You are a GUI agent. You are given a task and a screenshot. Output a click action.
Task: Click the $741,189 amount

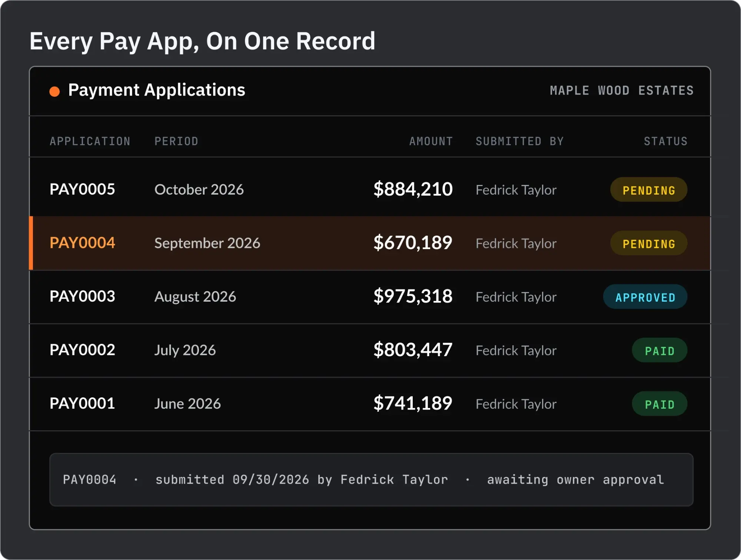(413, 403)
